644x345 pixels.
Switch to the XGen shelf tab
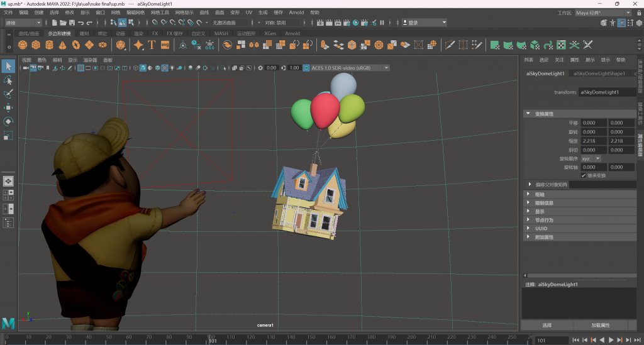270,34
